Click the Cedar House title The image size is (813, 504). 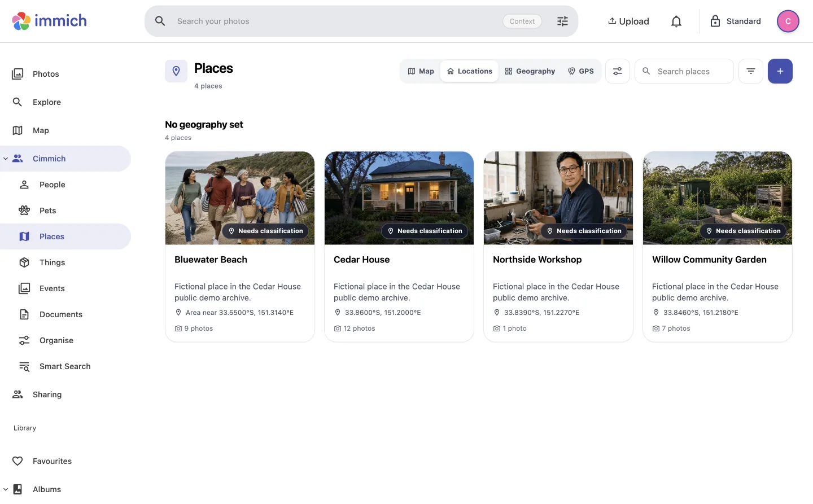click(361, 260)
